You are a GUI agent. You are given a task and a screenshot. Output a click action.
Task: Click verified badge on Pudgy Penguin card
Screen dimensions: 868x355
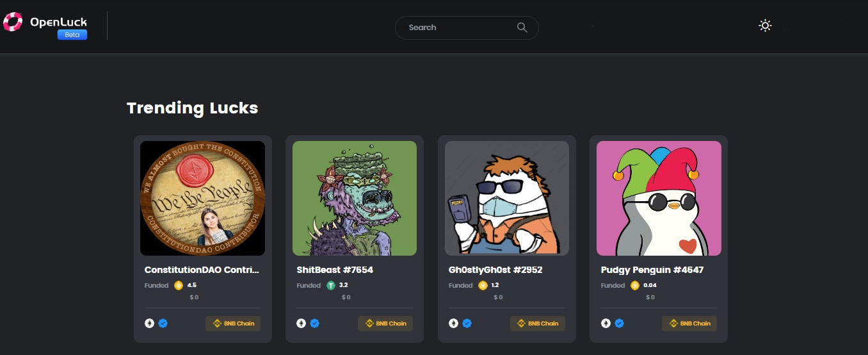coord(619,324)
